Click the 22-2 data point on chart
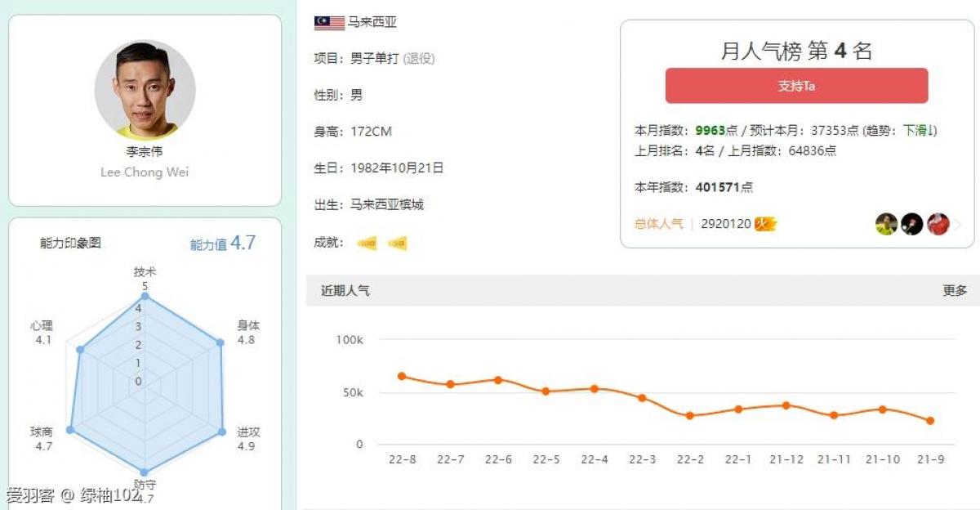This screenshot has height=510, width=980. pos(690,415)
